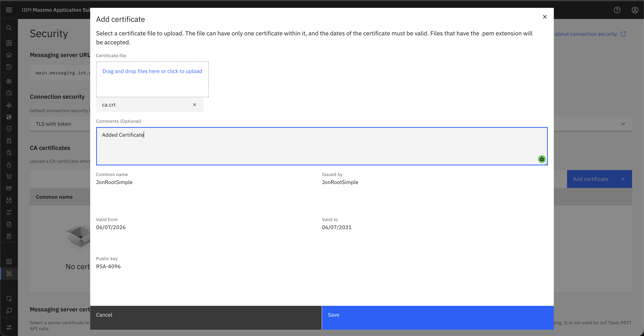Open the about connection security link
The image size is (644, 336).
(x=586, y=34)
